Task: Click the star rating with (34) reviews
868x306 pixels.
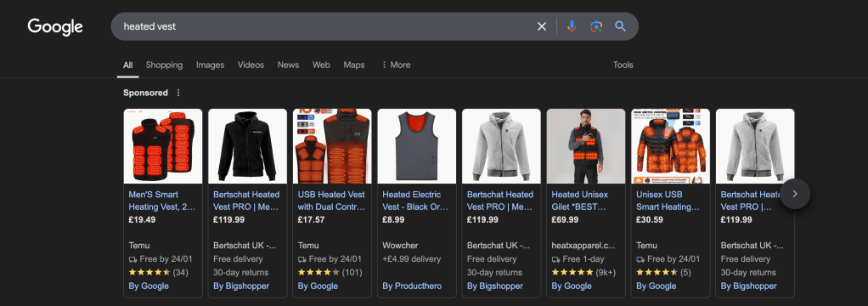Action: (158, 272)
